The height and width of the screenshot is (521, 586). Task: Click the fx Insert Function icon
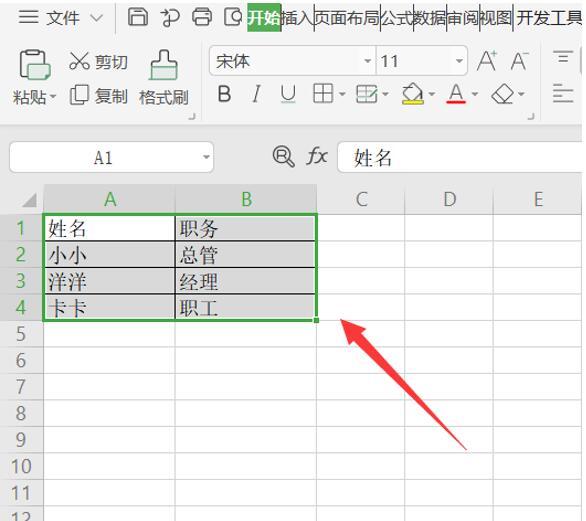[x=317, y=156]
